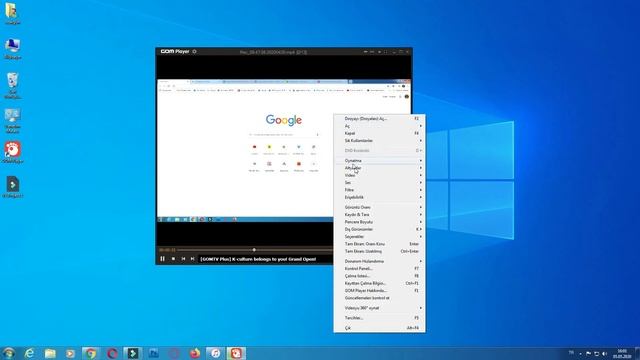Expand the 'Aç' submenu
Image resolution: width=640 pixels, height=360 pixels.
[x=380, y=126]
